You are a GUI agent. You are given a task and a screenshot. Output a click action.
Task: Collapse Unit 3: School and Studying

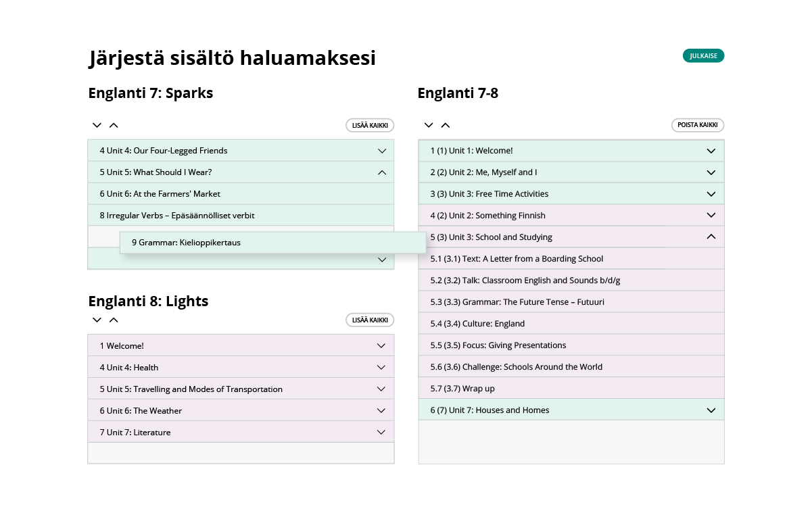711,237
